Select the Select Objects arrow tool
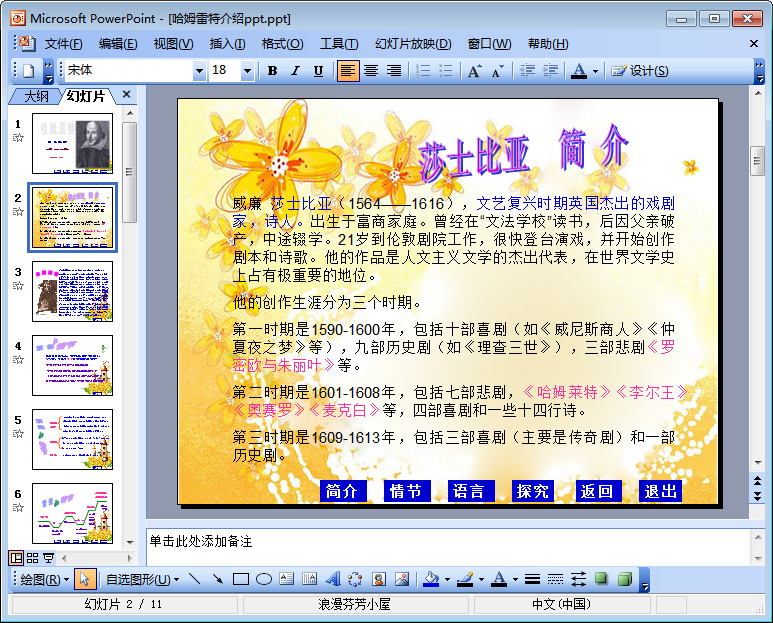This screenshot has width=773, height=623. coord(84,580)
